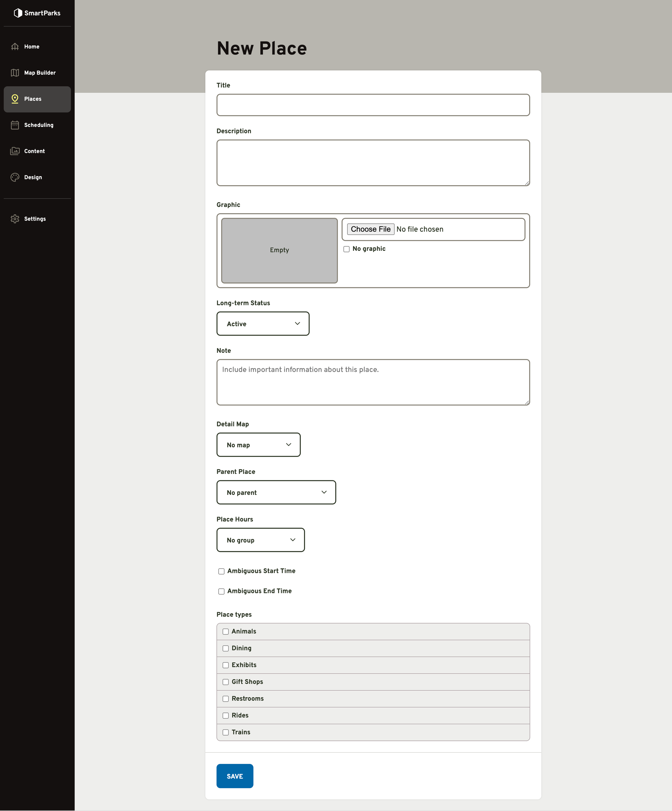Click the SAVE button
672x811 pixels.
pyautogui.click(x=235, y=776)
